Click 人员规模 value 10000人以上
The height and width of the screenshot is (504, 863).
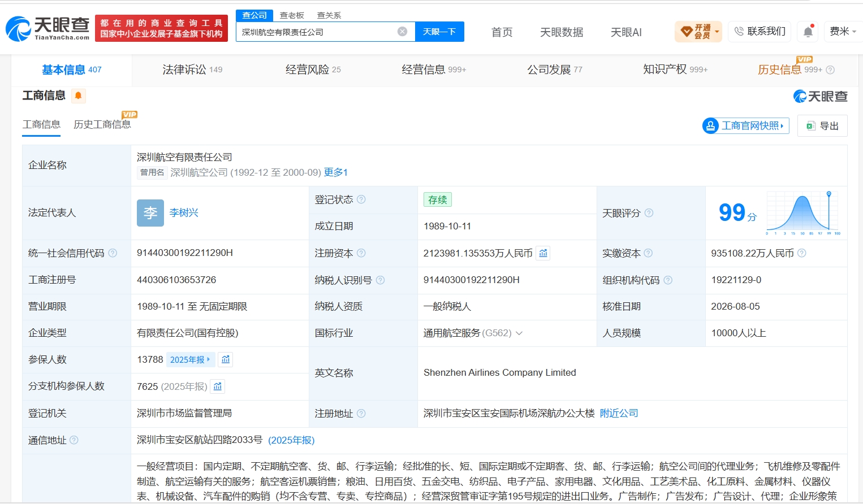(x=739, y=333)
